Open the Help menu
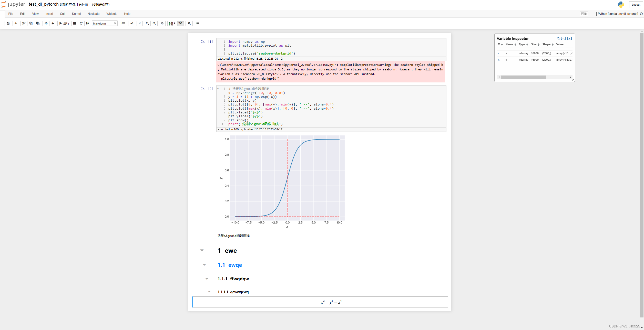This screenshot has width=644, height=330. click(x=127, y=14)
